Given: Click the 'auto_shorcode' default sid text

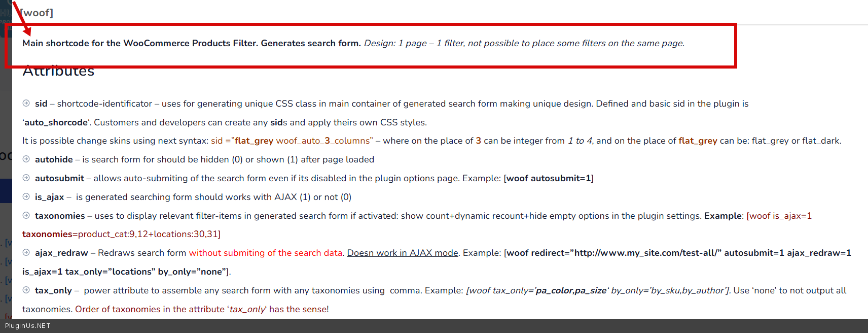Looking at the screenshot, I should (x=56, y=122).
